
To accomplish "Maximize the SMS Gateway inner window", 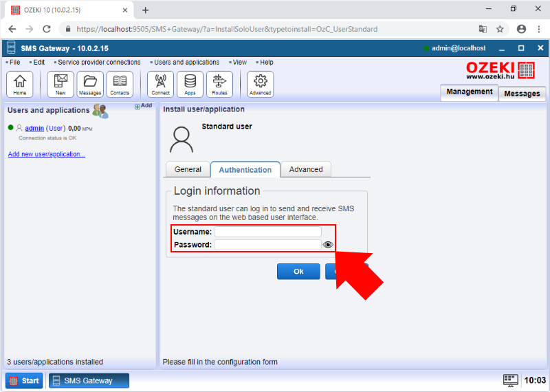I will coord(521,48).
